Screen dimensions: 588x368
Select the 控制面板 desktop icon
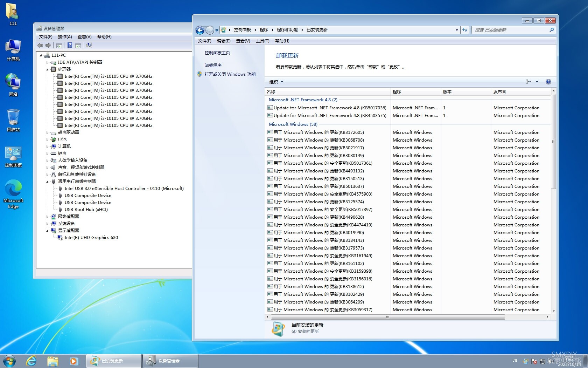tap(13, 157)
